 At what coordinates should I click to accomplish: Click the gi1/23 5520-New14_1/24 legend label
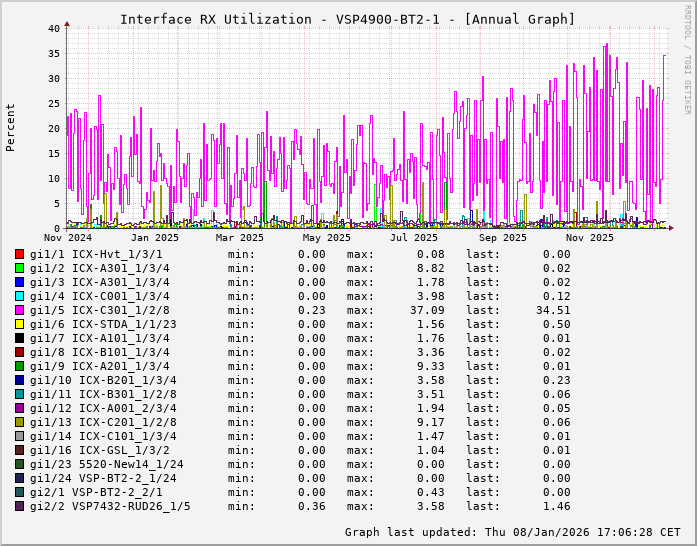(106, 464)
